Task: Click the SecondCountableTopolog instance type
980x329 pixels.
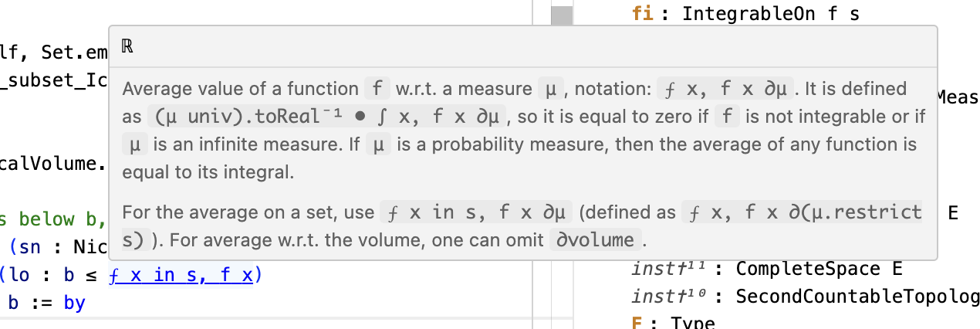Action: coord(857,297)
